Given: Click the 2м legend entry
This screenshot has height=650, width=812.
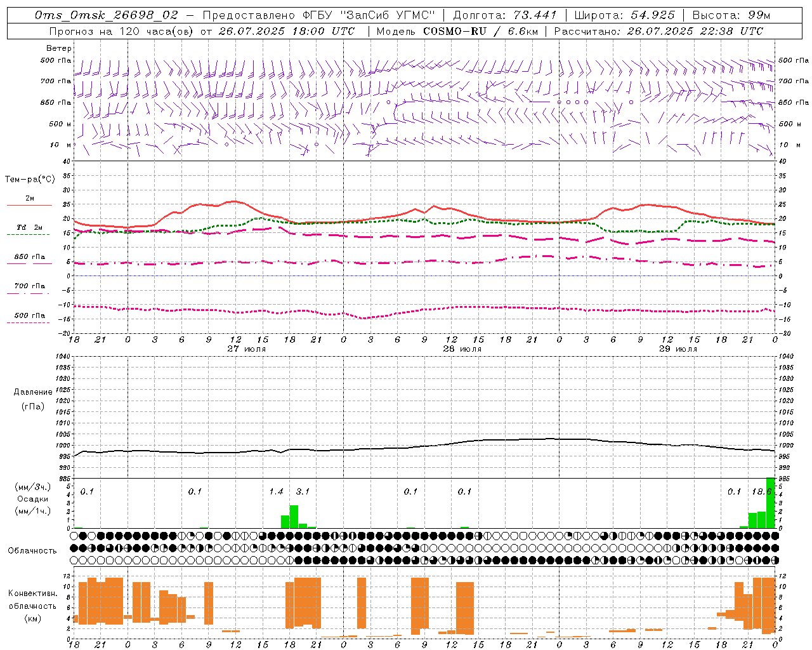Looking at the screenshot, I should pyautogui.click(x=30, y=199).
